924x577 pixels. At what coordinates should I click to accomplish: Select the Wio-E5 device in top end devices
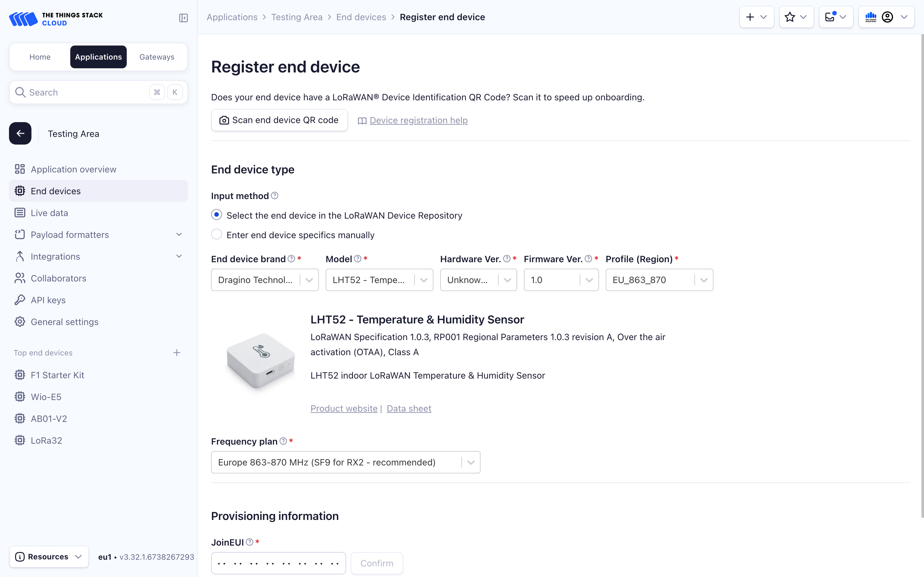tap(46, 397)
